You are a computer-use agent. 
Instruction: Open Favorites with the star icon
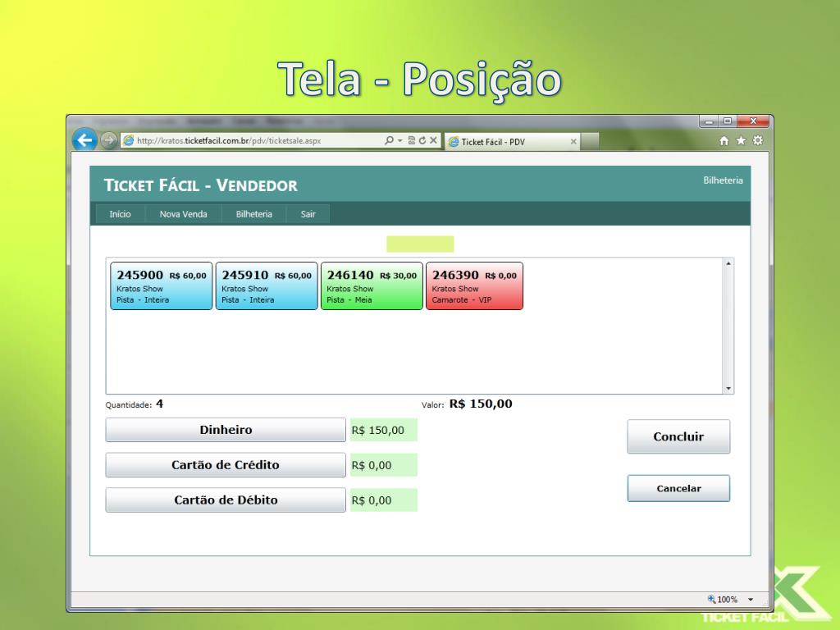(741, 140)
